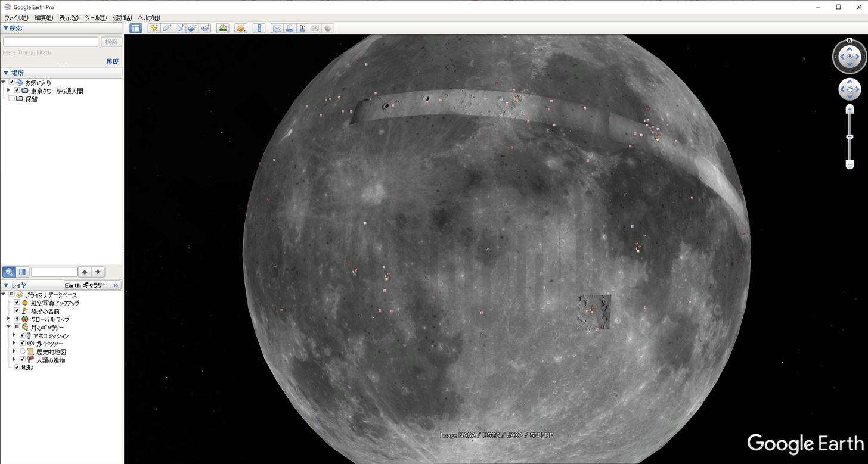Toggle the 東京タワーから通天閣 checkbox
The height and width of the screenshot is (464, 868).
17,91
